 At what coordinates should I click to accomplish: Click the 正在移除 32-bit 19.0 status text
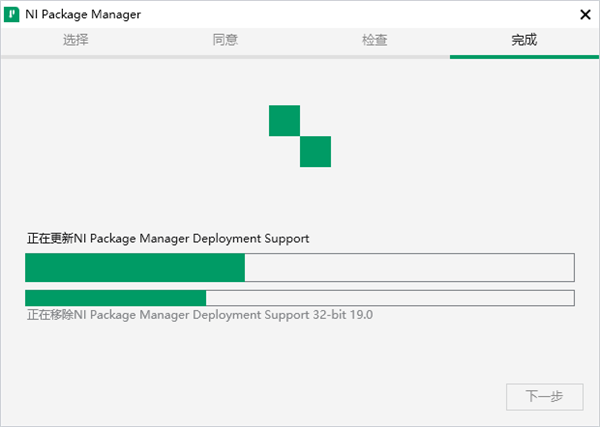click(200, 314)
